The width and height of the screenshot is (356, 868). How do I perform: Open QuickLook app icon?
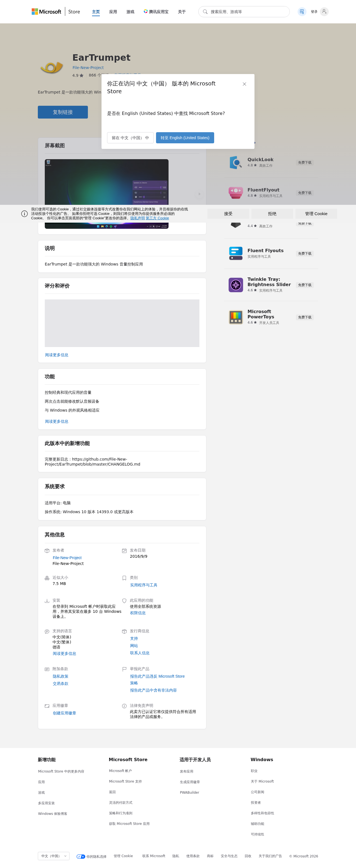236,163
